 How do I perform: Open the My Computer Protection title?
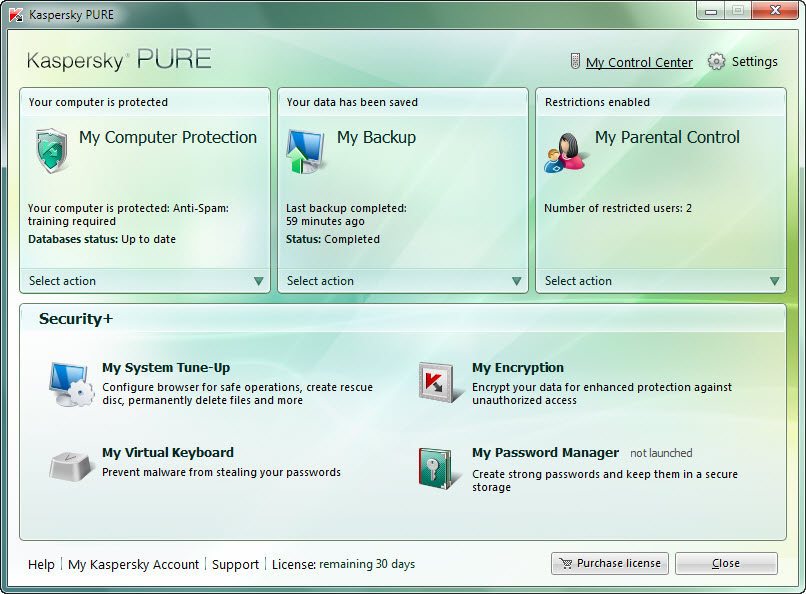[168, 137]
